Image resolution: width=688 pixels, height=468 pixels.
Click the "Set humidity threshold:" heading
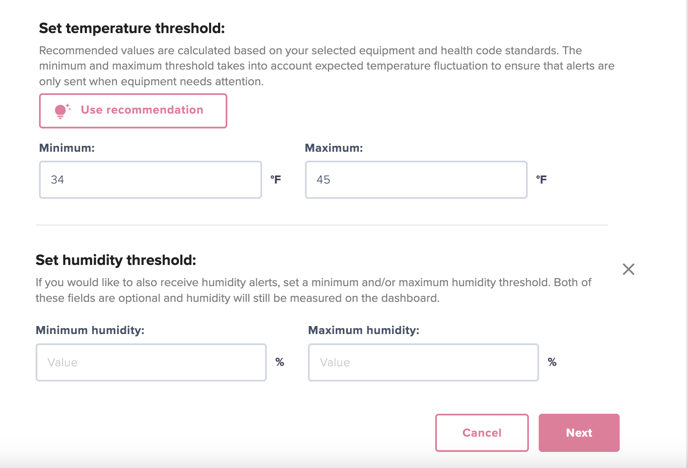coord(116,260)
